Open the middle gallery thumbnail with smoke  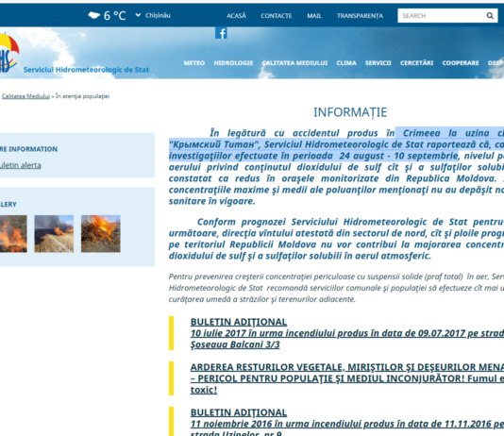54,234
